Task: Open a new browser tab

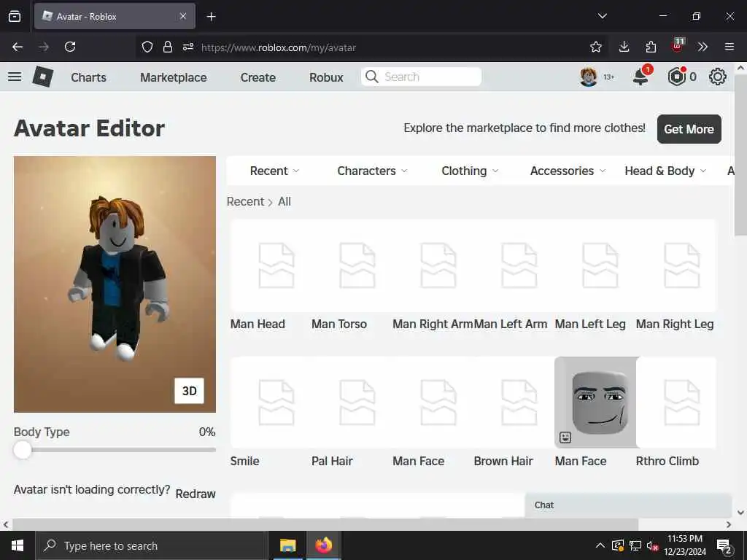Action: tap(212, 17)
